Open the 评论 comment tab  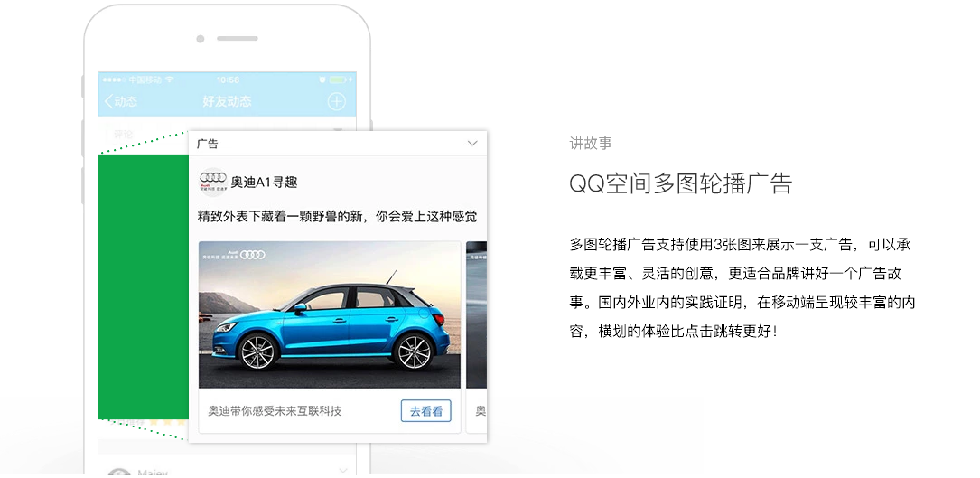coord(123,134)
